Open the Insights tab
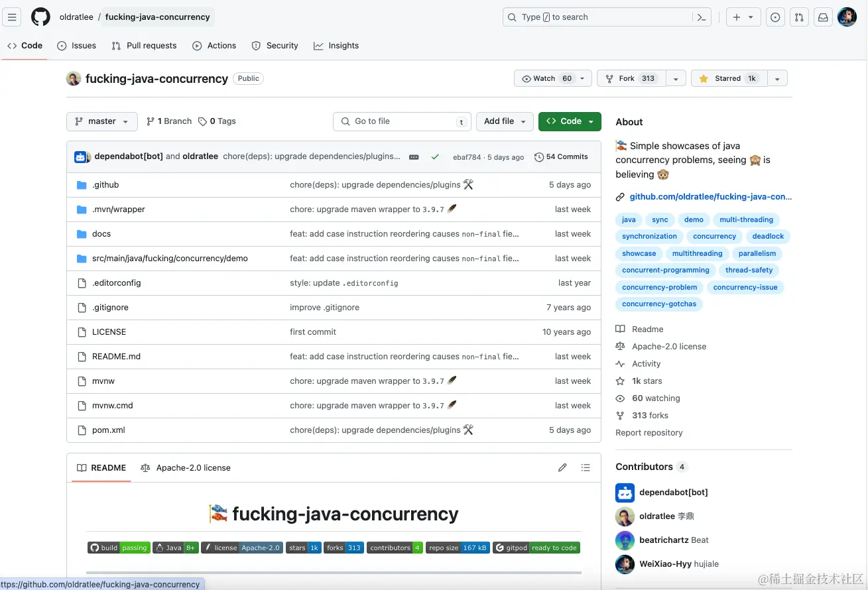The height and width of the screenshot is (590, 868). click(336, 46)
